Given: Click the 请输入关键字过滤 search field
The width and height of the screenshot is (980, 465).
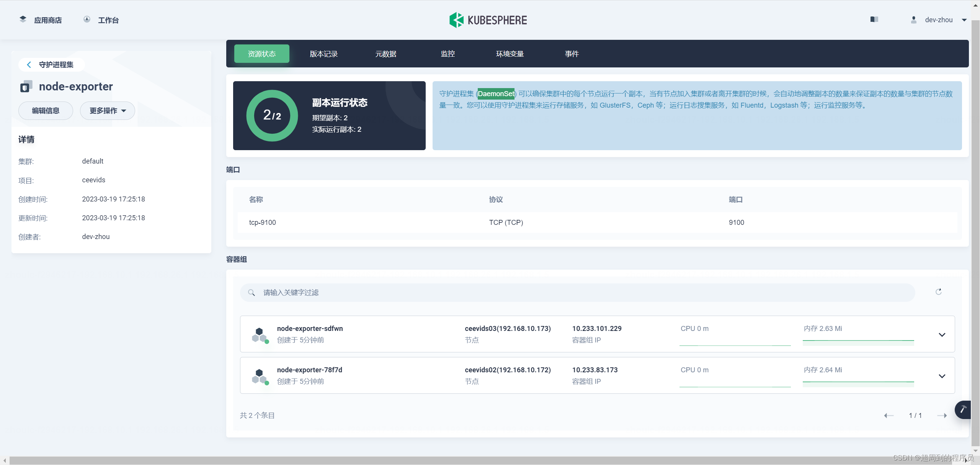Looking at the screenshot, I should 459,292.
